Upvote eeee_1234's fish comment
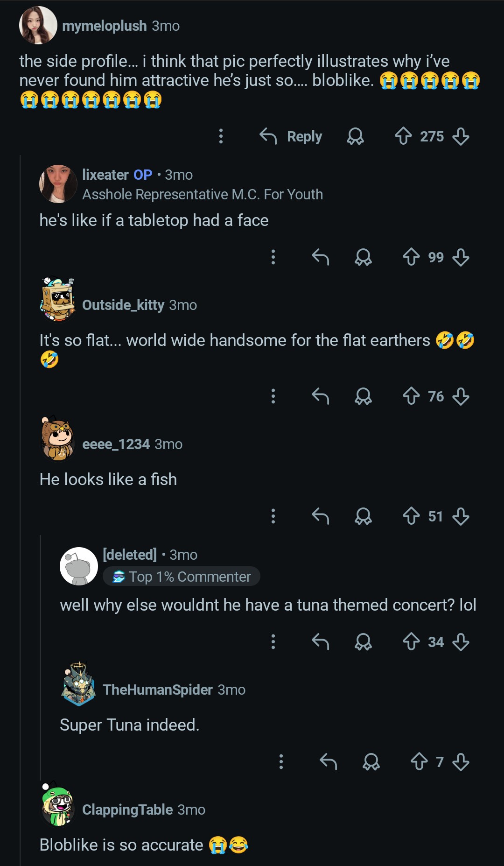Image resolution: width=504 pixels, height=866 pixels. [411, 516]
